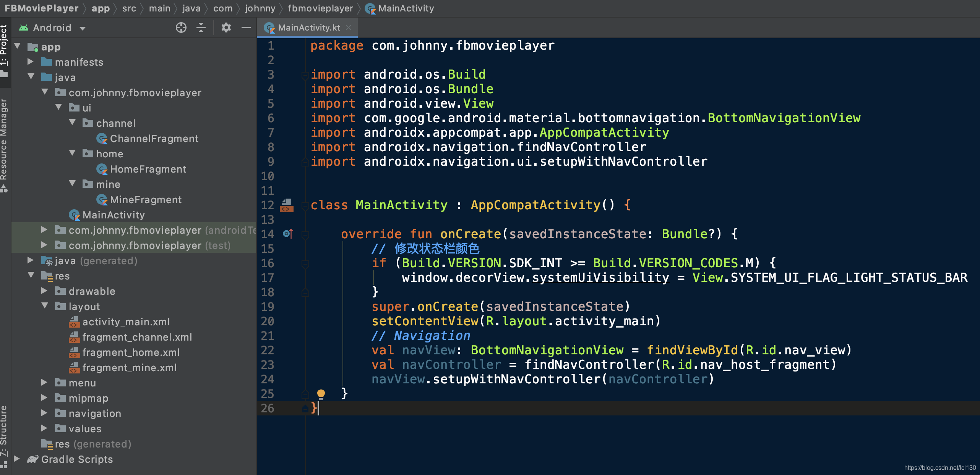Image resolution: width=980 pixels, height=475 pixels.
Task: Click related XML file gutter icon, line 12
Action: point(287,205)
